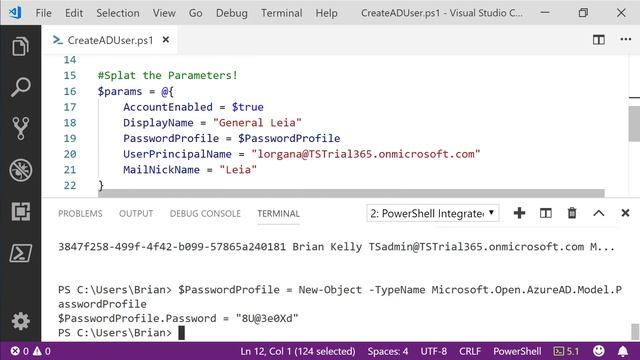640x360 pixels.
Task: Click Ln 12, Col 1 cursor position
Action: tap(298, 351)
